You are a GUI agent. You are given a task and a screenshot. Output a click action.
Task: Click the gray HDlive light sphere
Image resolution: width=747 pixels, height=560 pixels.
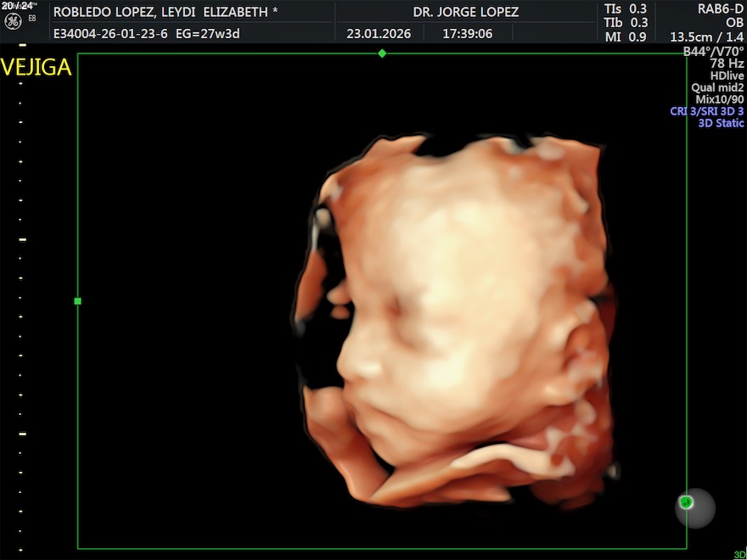(x=696, y=508)
